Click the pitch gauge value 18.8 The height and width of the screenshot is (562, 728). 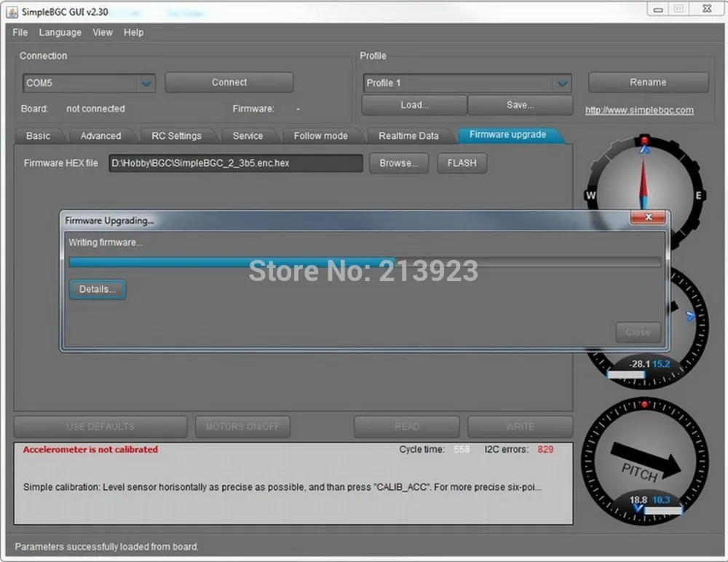tap(638, 500)
